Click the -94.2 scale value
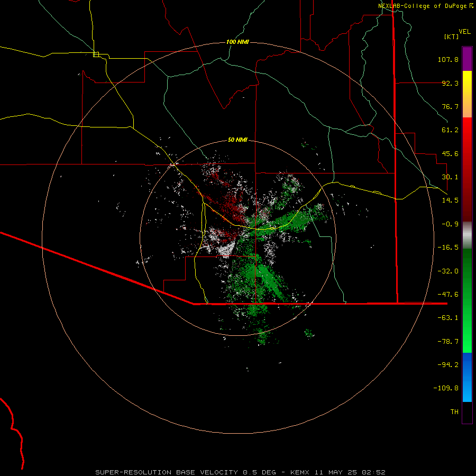 pos(448,365)
